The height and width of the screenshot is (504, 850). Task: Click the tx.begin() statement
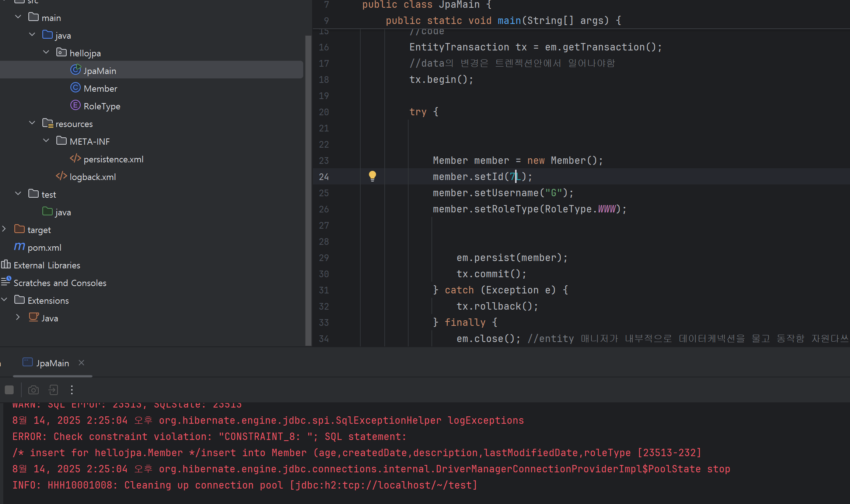(441, 79)
